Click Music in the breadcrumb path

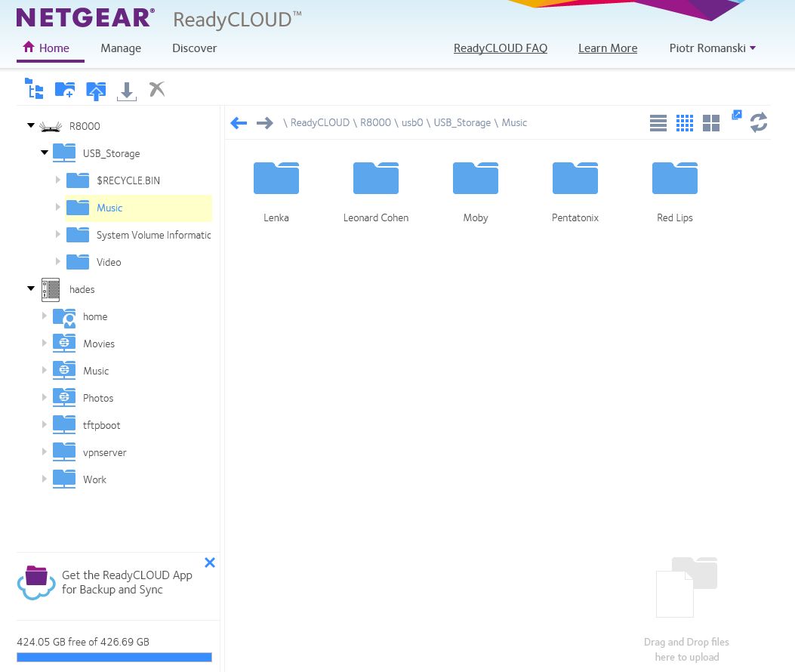click(x=514, y=123)
